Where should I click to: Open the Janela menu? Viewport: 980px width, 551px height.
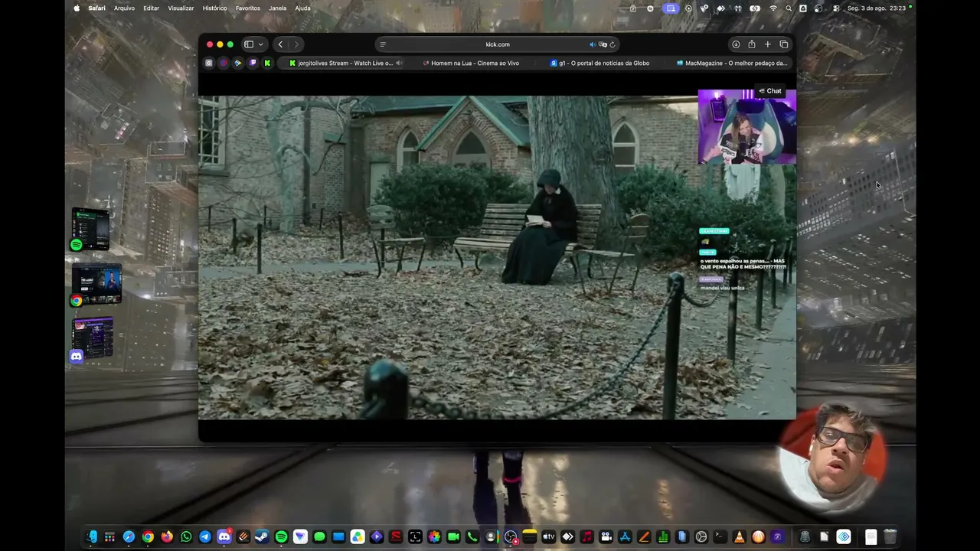pos(278,8)
